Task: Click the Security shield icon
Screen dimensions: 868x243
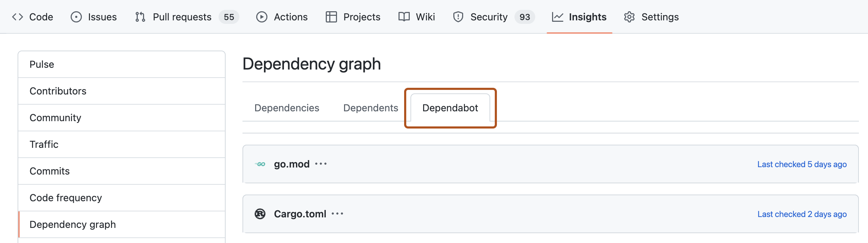Action: pyautogui.click(x=458, y=17)
